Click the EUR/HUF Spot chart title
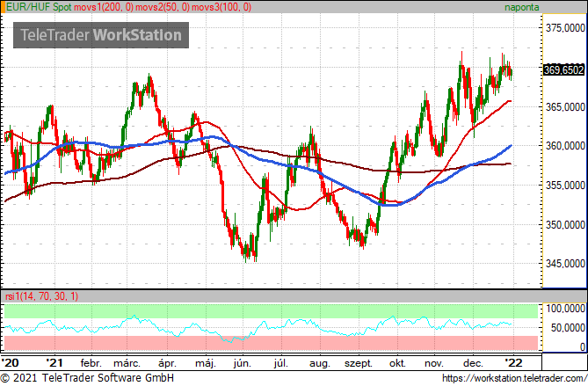 pos(39,7)
